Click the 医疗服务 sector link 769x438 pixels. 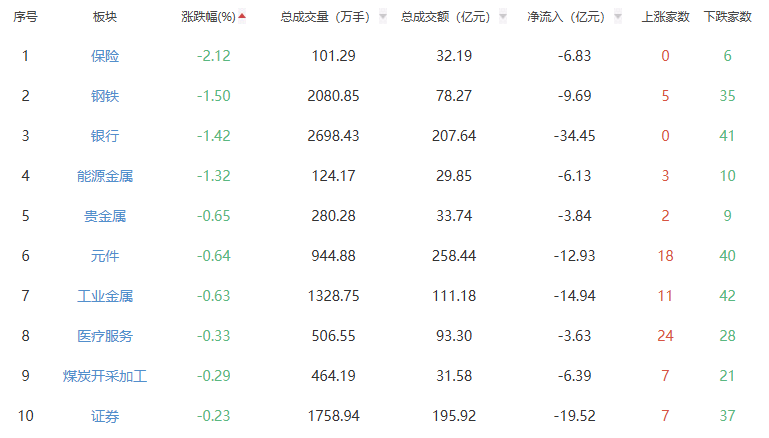tap(104, 336)
